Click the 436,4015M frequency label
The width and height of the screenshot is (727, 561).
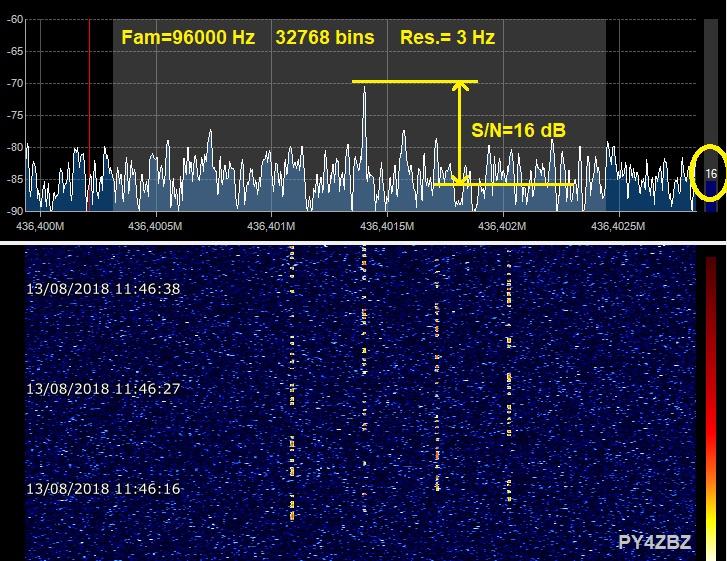(x=387, y=226)
